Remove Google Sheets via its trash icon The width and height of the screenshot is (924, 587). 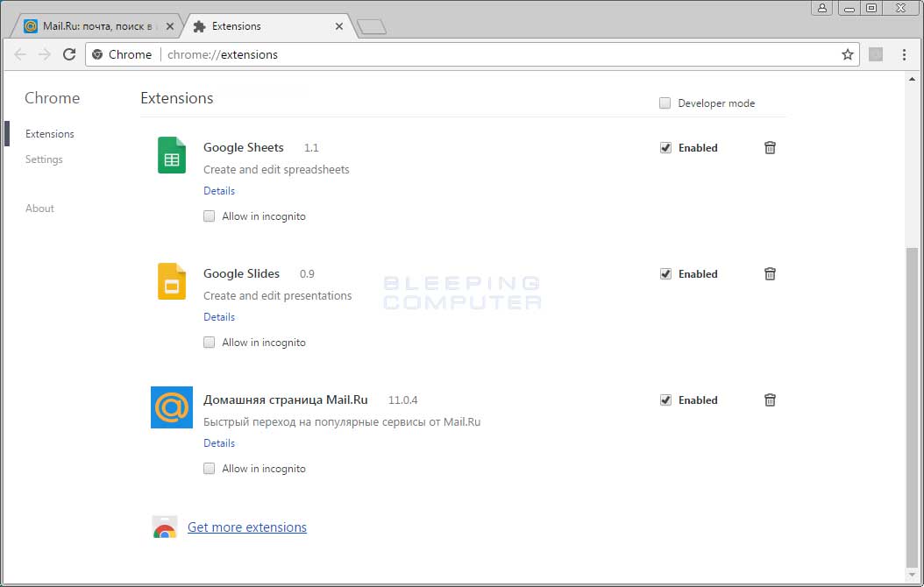pyautogui.click(x=770, y=147)
